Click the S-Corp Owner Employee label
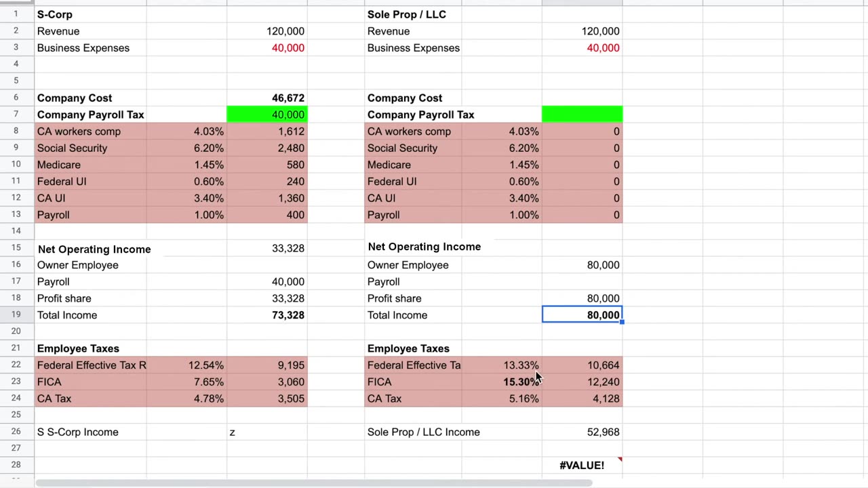This screenshot has width=868, height=488. tap(77, 265)
